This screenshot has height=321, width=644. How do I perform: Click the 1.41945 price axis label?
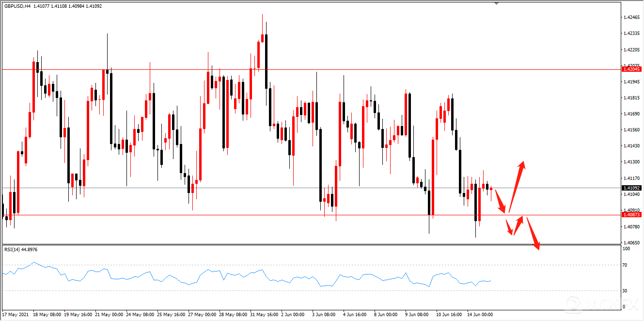tap(632, 82)
